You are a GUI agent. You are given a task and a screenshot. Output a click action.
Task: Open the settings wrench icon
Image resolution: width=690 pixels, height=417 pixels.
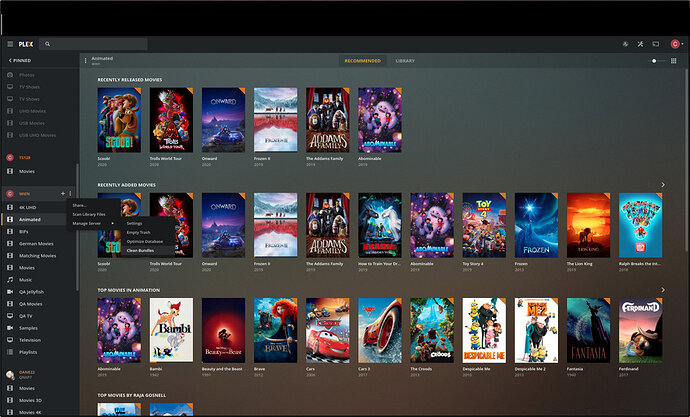click(x=640, y=44)
